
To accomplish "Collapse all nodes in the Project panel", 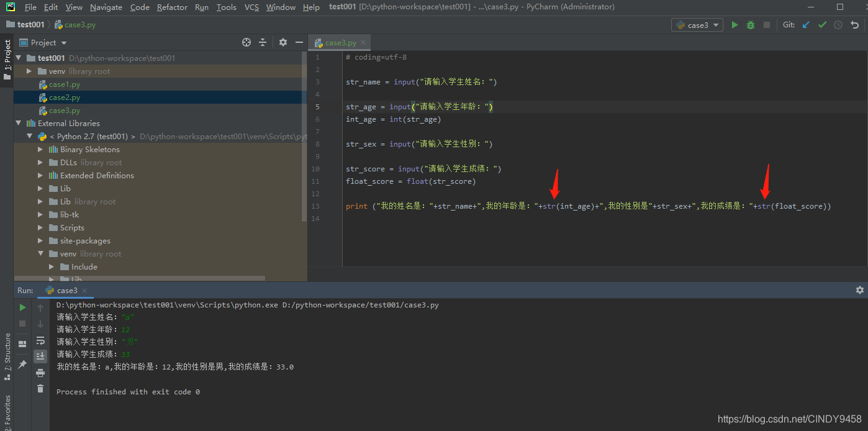I will (263, 42).
